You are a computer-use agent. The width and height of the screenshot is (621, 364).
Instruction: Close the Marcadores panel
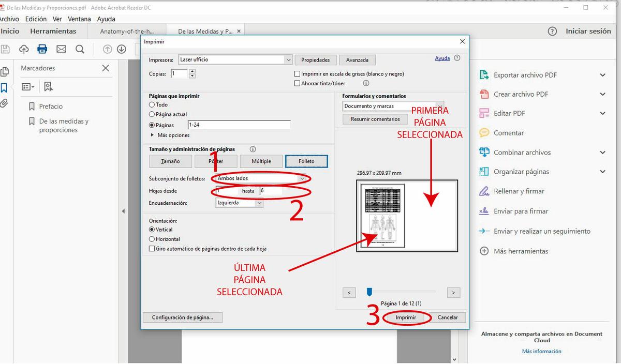(x=106, y=68)
